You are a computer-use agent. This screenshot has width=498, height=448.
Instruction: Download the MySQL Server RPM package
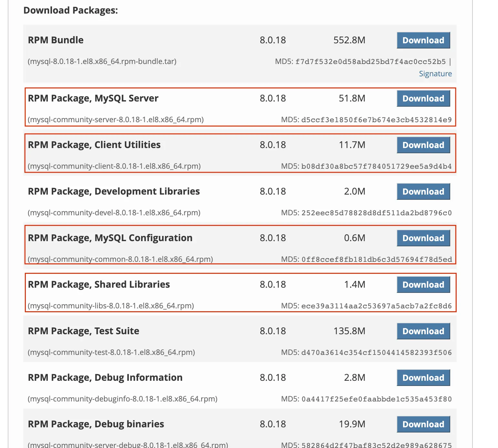pos(423,99)
